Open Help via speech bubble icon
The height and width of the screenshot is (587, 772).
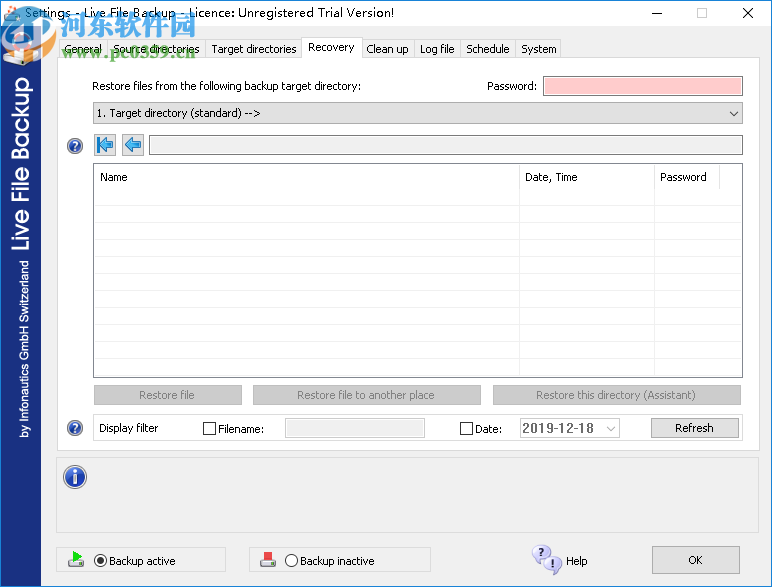point(547,560)
